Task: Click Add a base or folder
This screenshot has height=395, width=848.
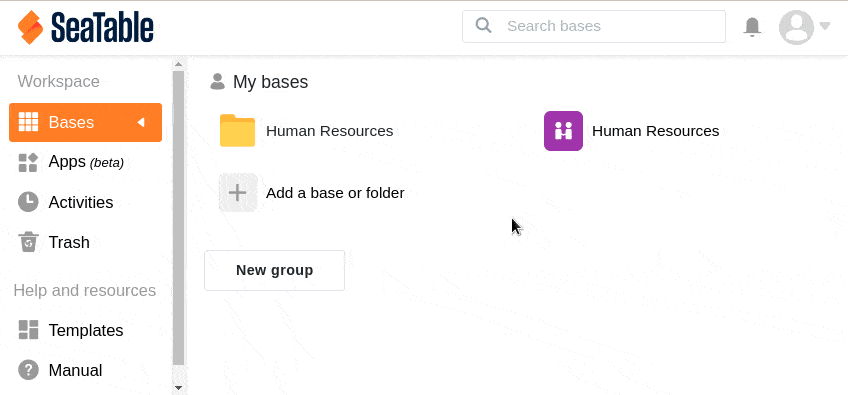Action: [x=335, y=193]
